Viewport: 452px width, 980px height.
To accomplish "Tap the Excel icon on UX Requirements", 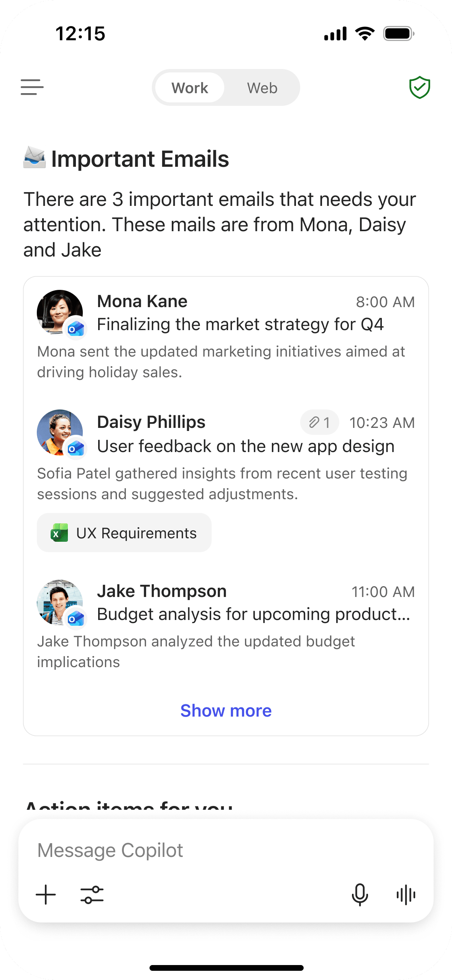I will click(x=59, y=533).
